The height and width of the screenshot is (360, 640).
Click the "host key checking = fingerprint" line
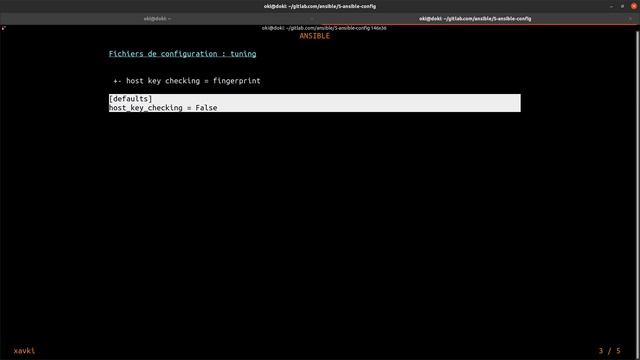(187, 81)
